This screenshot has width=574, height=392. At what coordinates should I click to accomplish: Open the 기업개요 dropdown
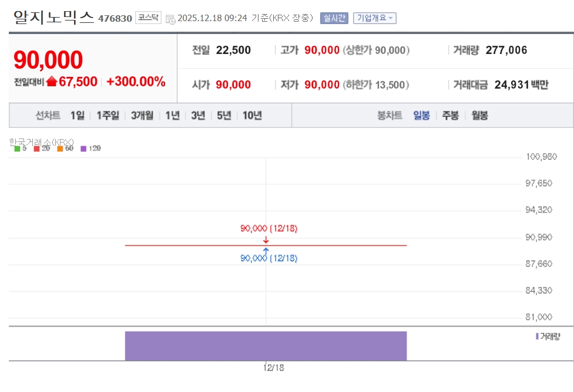[x=375, y=18]
